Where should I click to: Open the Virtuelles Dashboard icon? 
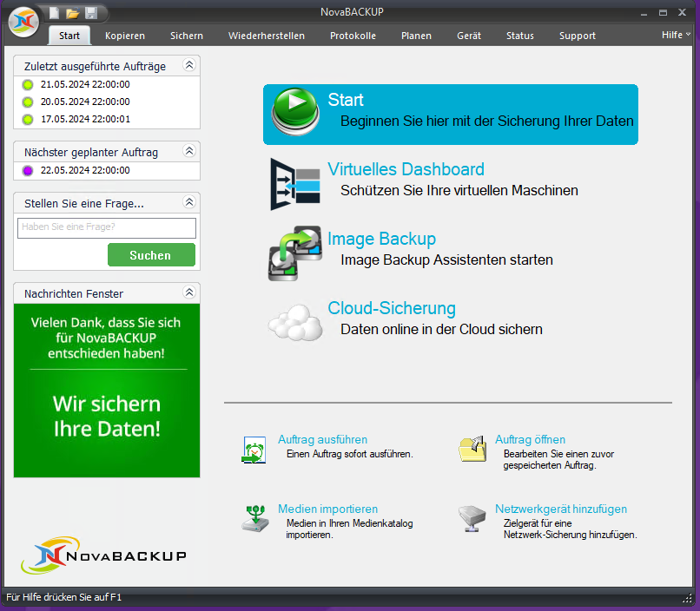tap(295, 183)
